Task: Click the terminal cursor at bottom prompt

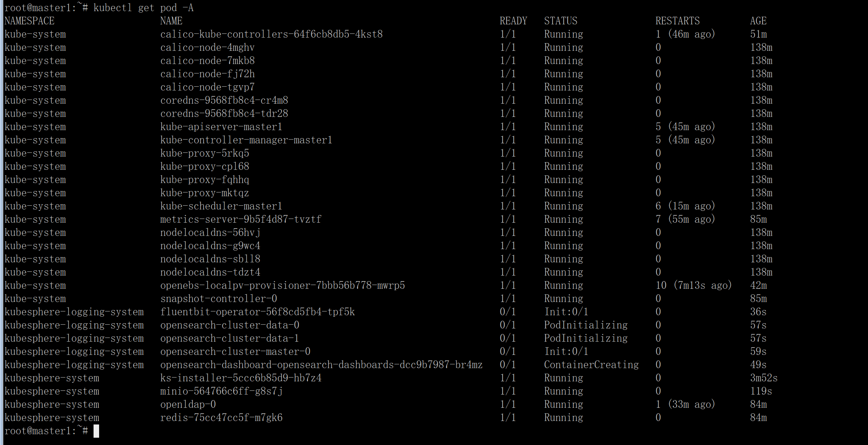Action: click(96, 431)
